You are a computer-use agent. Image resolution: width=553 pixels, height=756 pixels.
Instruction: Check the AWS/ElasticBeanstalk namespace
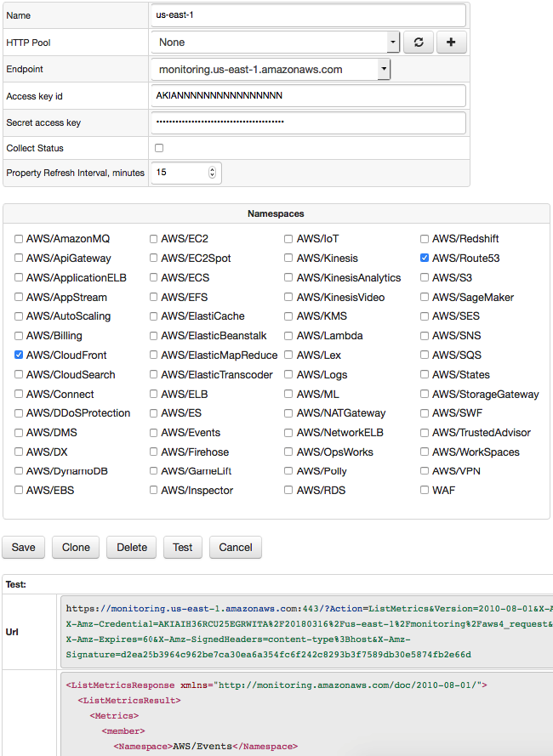(153, 336)
